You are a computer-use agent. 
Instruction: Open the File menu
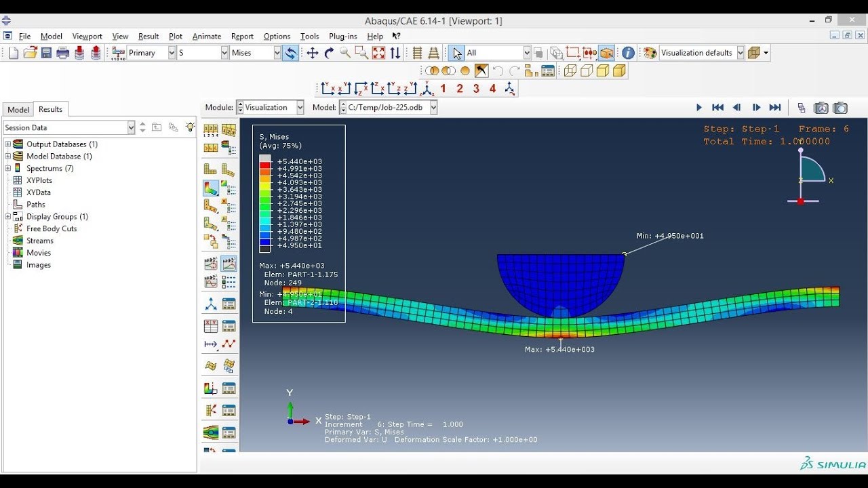pos(24,37)
